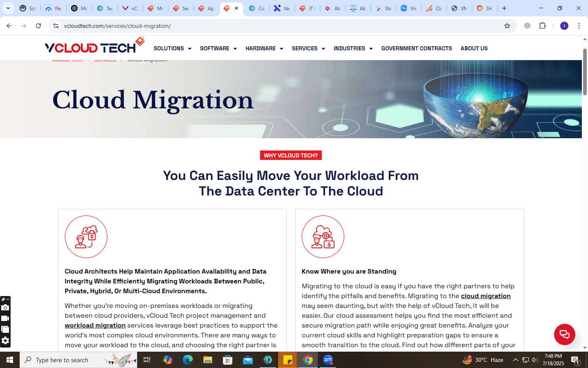Open the Windows Start menu
Screen dimensions: 588x368
click(10, 360)
